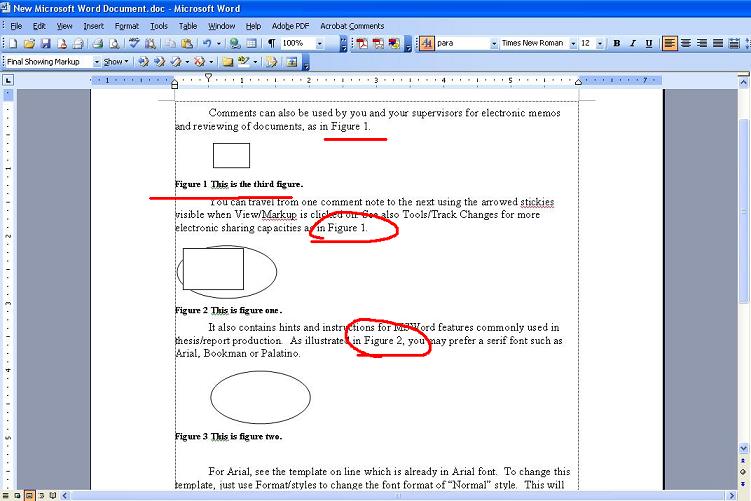Toggle Show/Hide paragraph marks
751x501 pixels.
pos(271,44)
